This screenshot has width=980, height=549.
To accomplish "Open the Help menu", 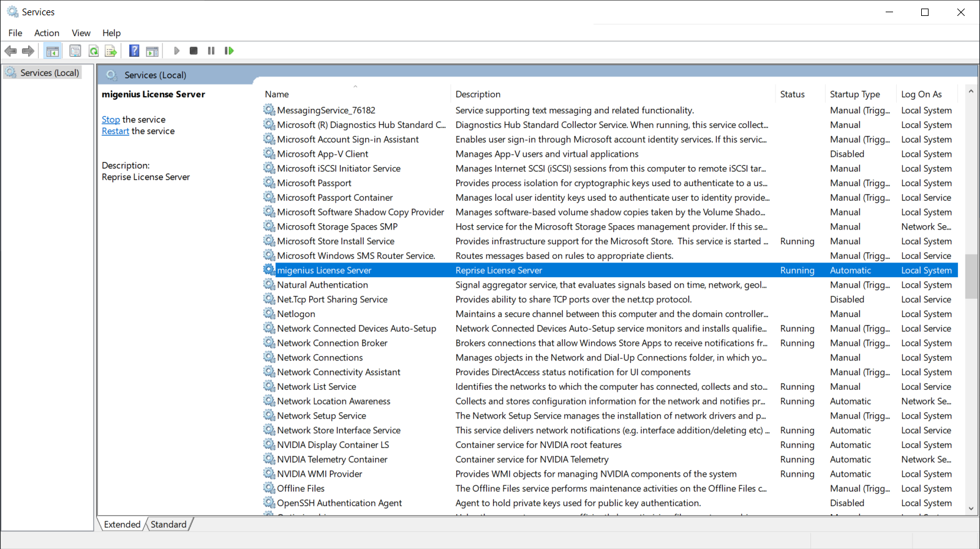I will tap(111, 33).
